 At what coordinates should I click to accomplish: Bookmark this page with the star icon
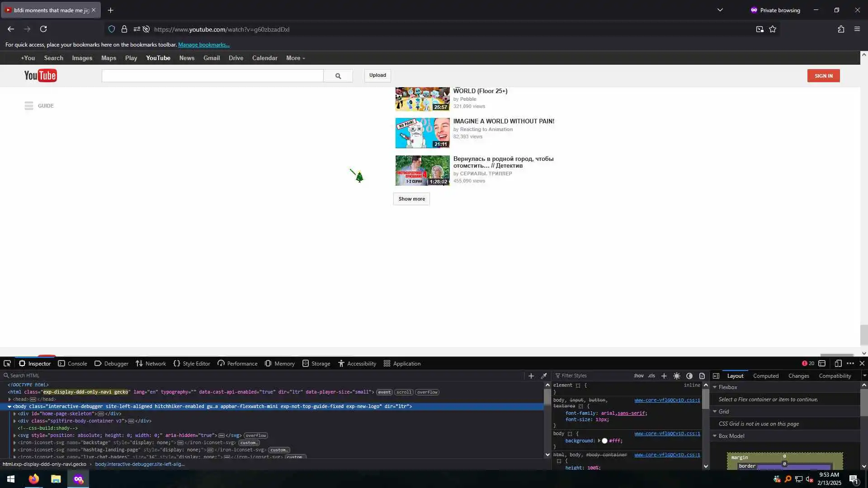click(x=773, y=29)
